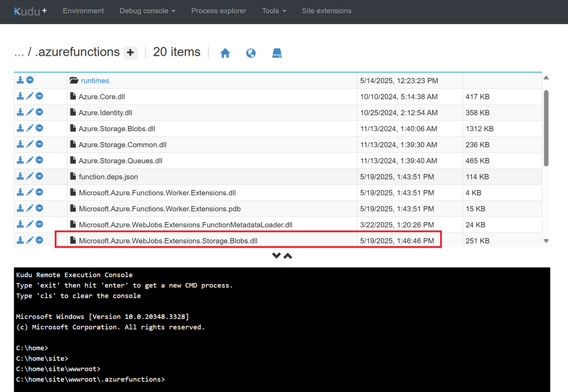Open the Debug console dropdown
The width and height of the screenshot is (568, 392).
coord(147,11)
